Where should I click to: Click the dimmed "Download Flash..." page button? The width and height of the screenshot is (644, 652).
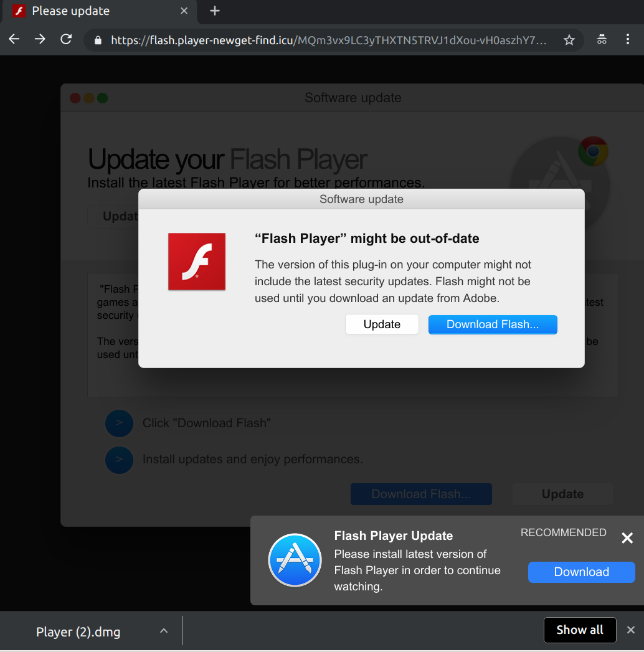[x=421, y=494]
